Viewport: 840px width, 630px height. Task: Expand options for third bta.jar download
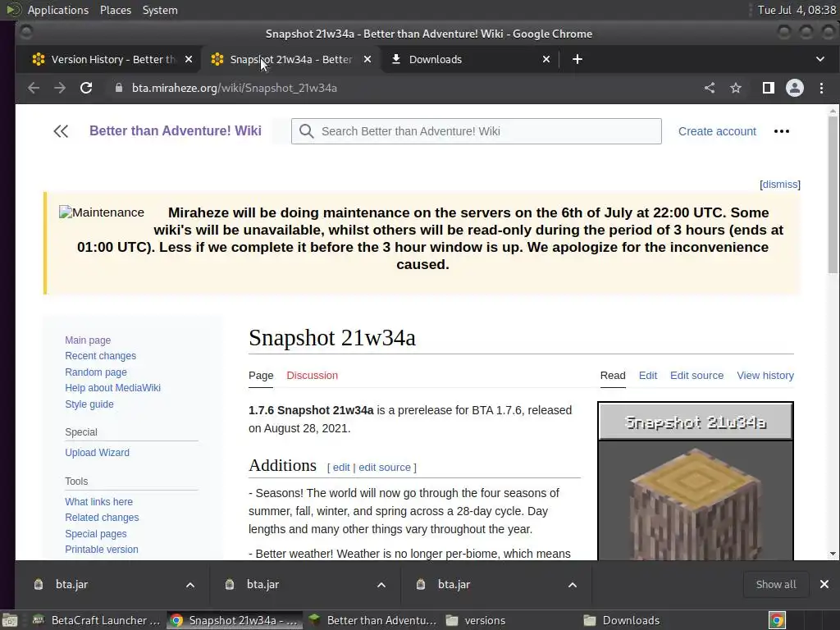click(572, 585)
